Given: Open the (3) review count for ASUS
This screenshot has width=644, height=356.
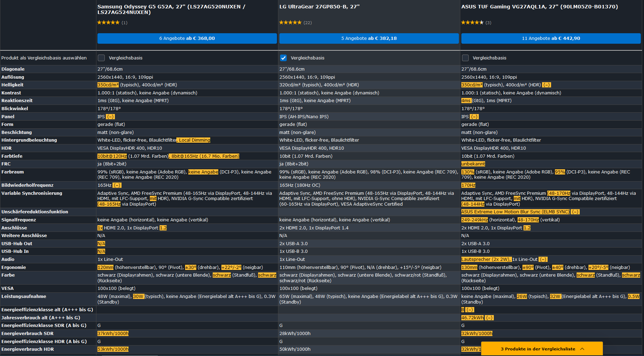Looking at the screenshot, I should pyautogui.click(x=488, y=23).
